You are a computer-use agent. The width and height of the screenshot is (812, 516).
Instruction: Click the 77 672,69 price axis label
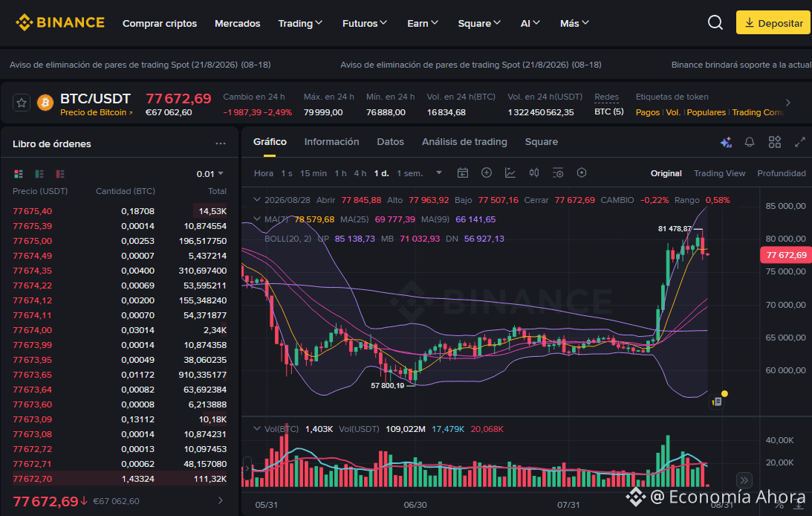point(785,255)
